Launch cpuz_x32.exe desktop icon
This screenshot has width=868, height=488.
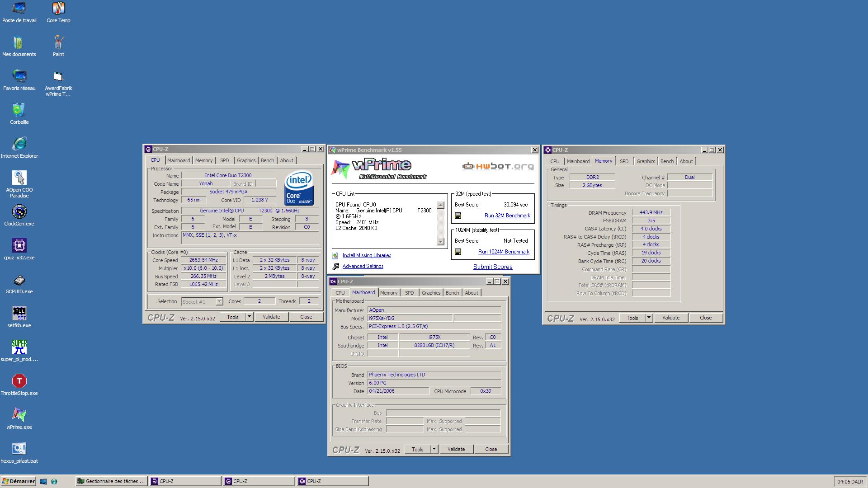pyautogui.click(x=19, y=249)
